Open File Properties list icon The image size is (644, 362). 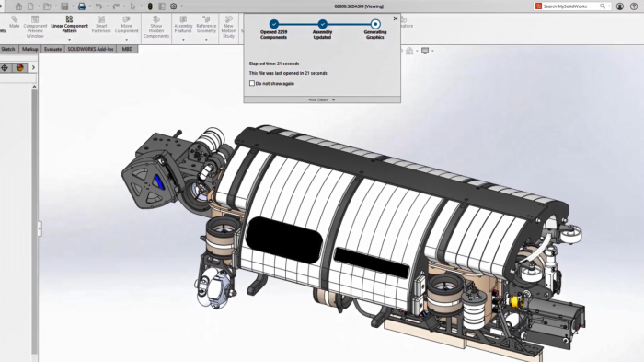click(162, 6)
